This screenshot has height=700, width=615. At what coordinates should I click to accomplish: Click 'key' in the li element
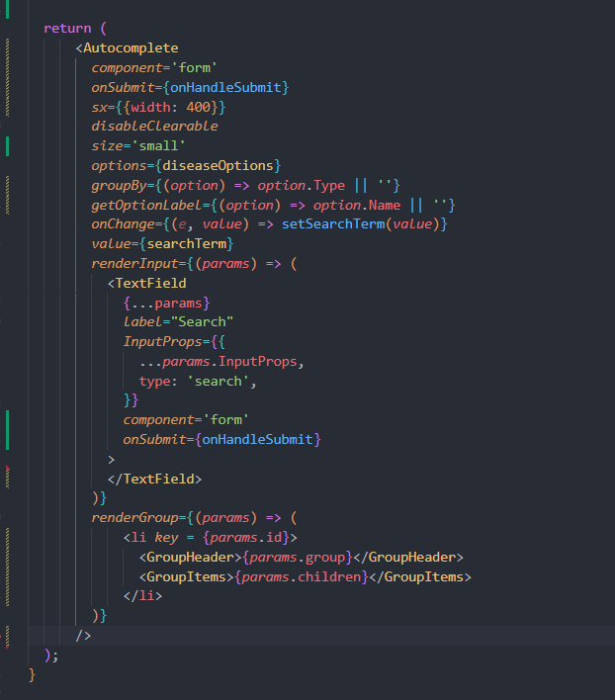coord(166,538)
